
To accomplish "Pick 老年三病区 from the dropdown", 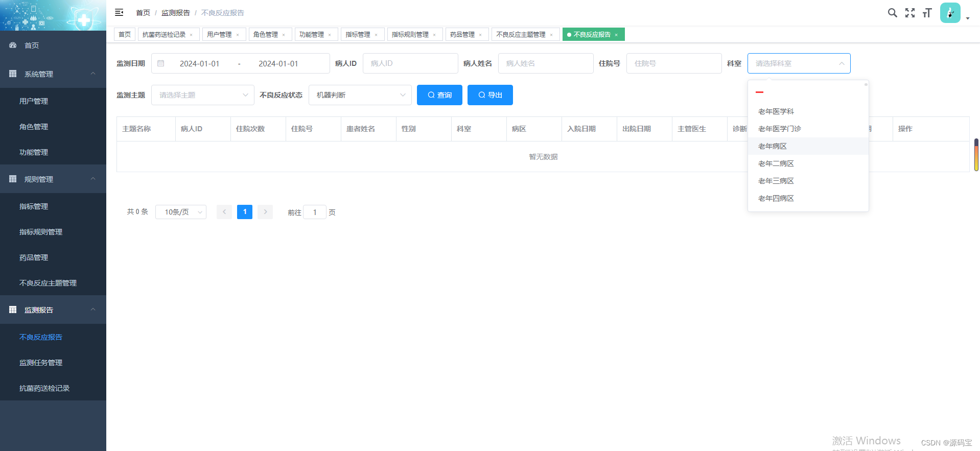I will [808, 181].
